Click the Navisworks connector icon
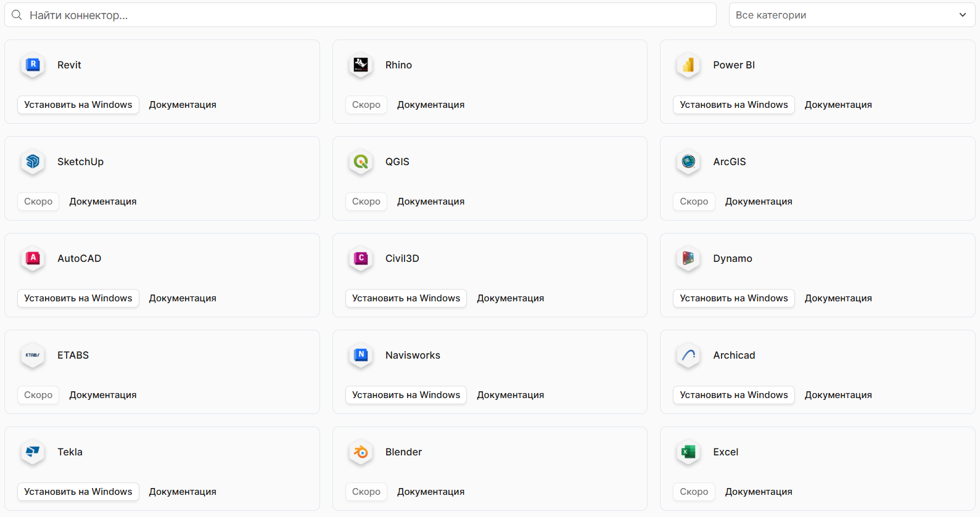 click(361, 355)
